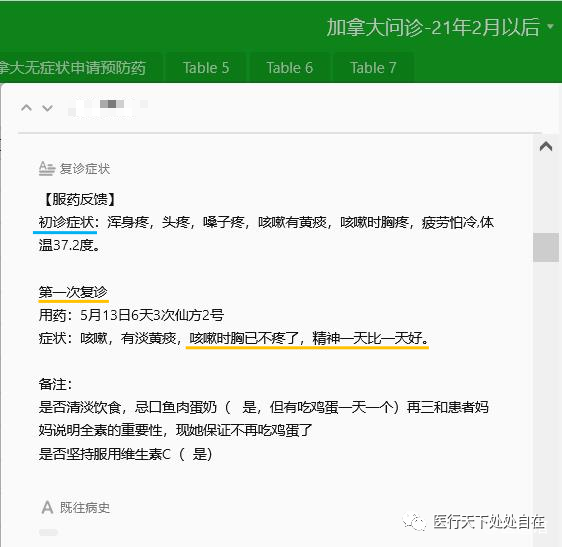Click the text 温37.2度。
The image size is (562, 547).
pyautogui.click(x=70, y=246)
